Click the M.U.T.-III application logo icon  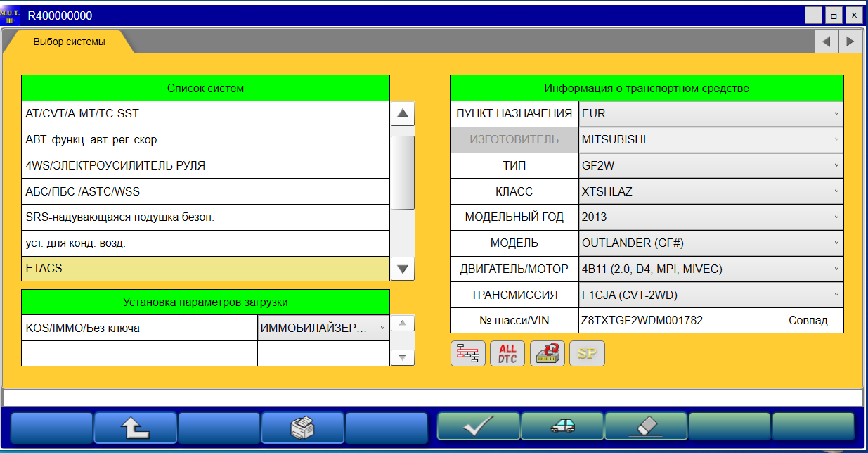coord(11,15)
